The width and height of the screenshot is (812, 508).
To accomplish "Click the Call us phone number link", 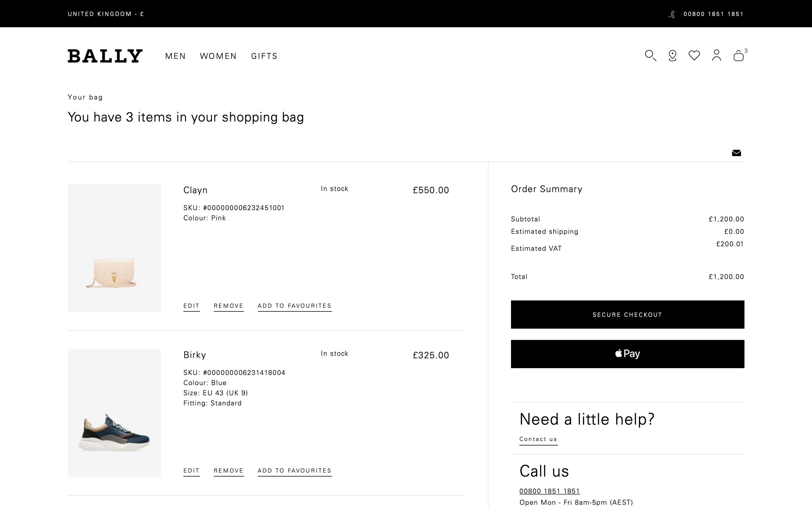I will click(550, 491).
